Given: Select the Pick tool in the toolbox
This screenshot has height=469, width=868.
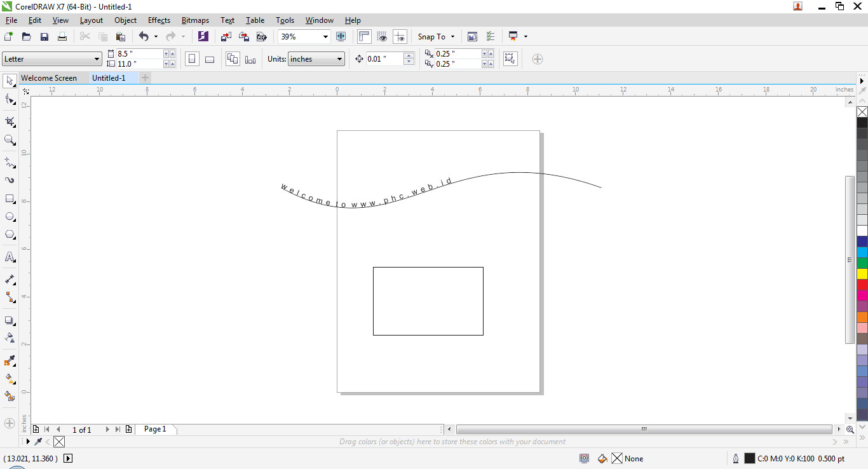Looking at the screenshot, I should pos(10,81).
